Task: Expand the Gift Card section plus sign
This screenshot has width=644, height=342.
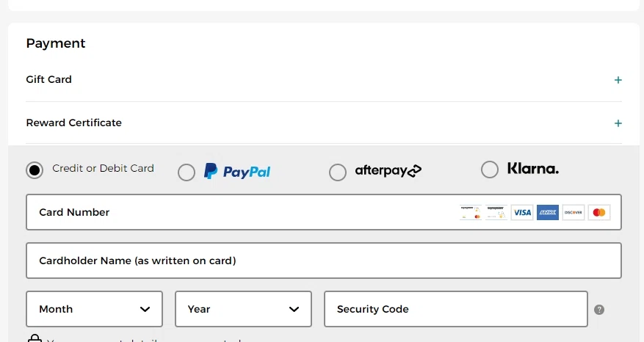Action: click(x=618, y=80)
